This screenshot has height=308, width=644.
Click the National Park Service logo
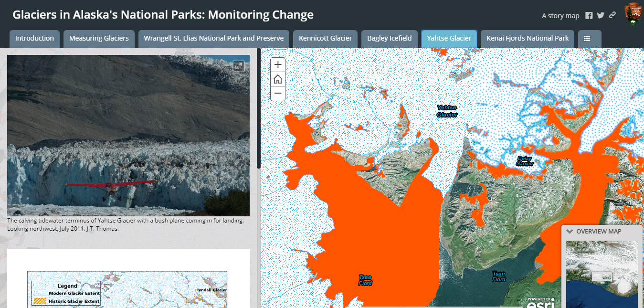point(633,14)
